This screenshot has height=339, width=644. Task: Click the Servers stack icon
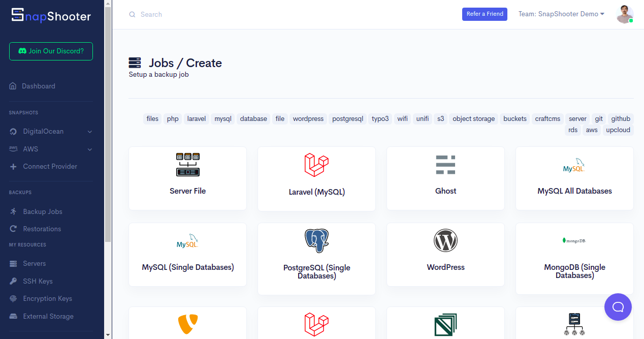pyautogui.click(x=13, y=264)
